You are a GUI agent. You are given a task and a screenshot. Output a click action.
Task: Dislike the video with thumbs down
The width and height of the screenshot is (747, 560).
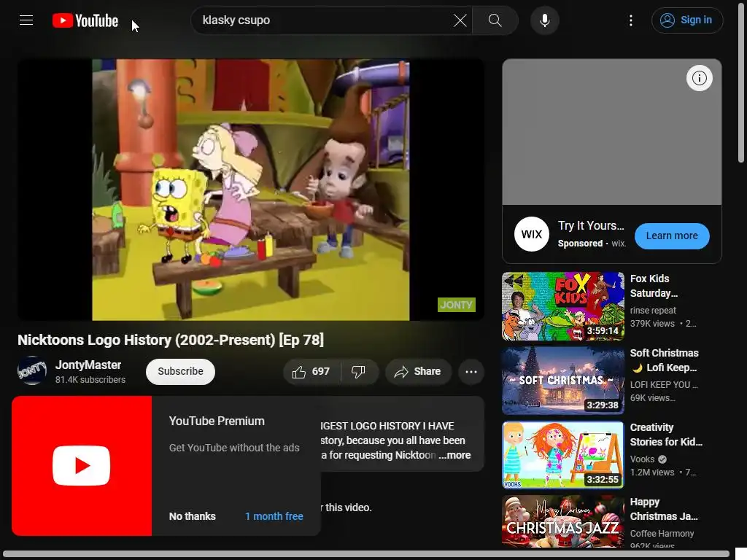click(x=359, y=371)
